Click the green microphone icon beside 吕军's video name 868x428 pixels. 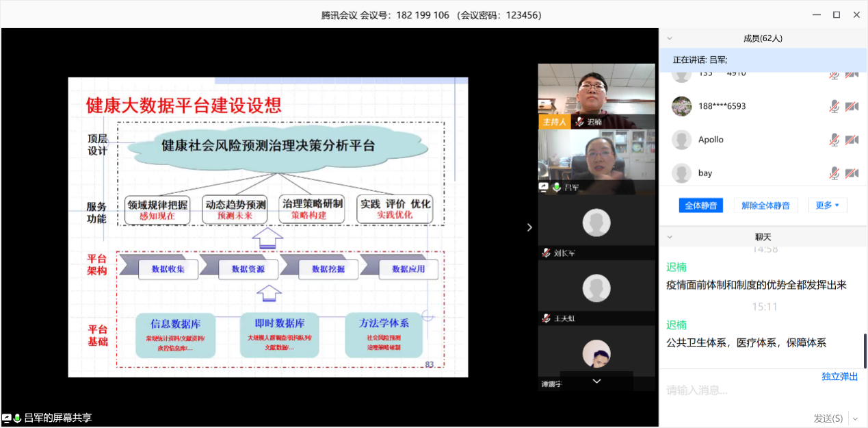point(557,187)
